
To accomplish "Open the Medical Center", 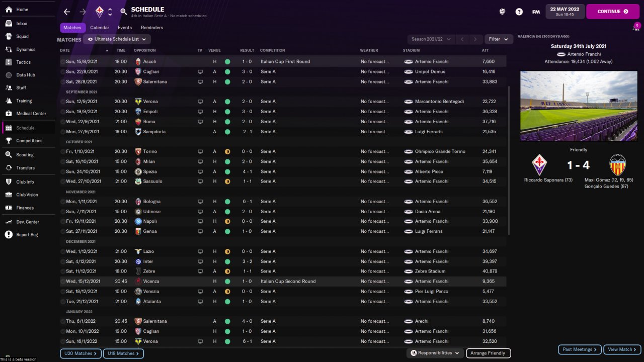I will [x=28, y=114].
